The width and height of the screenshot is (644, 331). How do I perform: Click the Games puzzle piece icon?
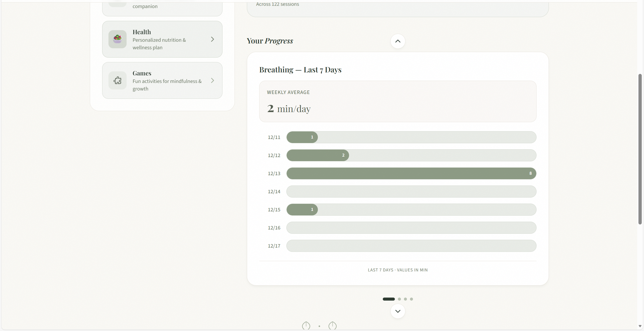point(117,80)
